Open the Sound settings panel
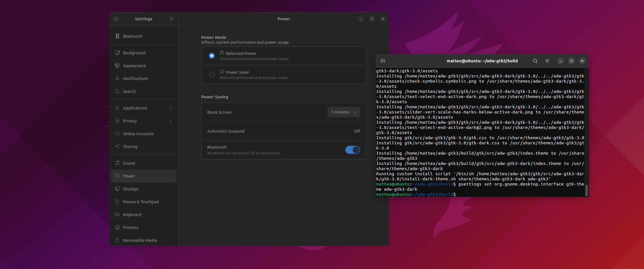Image resolution: width=644 pixels, height=269 pixels. [x=129, y=163]
